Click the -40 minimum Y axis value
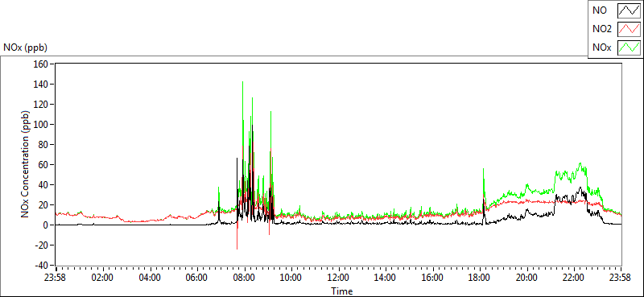The width and height of the screenshot is (644, 297). 43,266
